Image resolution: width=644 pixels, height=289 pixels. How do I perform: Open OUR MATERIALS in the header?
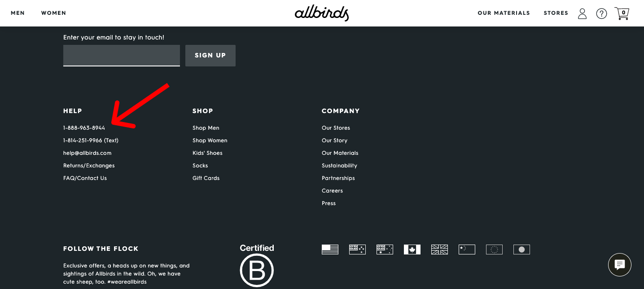[x=504, y=13]
